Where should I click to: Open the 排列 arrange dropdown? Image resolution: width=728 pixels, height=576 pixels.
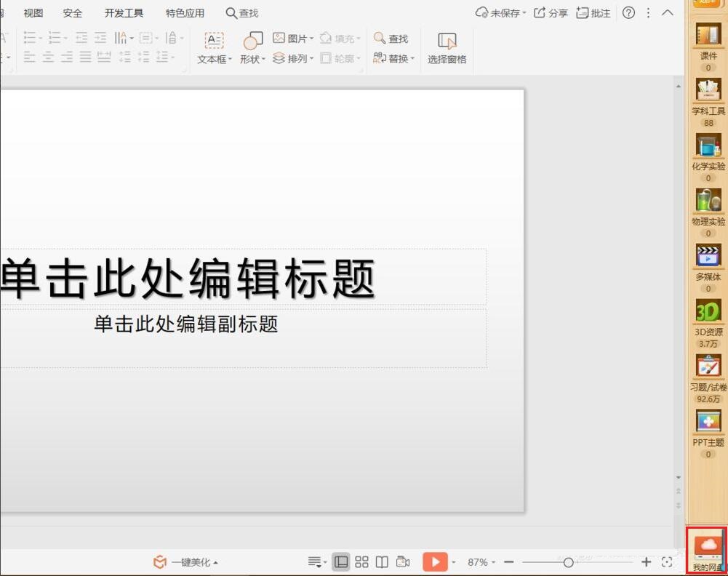click(311, 59)
